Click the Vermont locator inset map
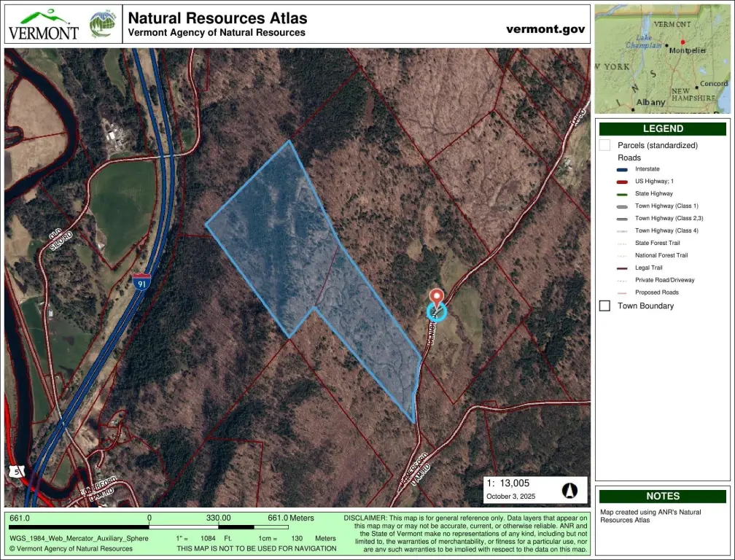This screenshot has width=735, height=560. click(663, 58)
